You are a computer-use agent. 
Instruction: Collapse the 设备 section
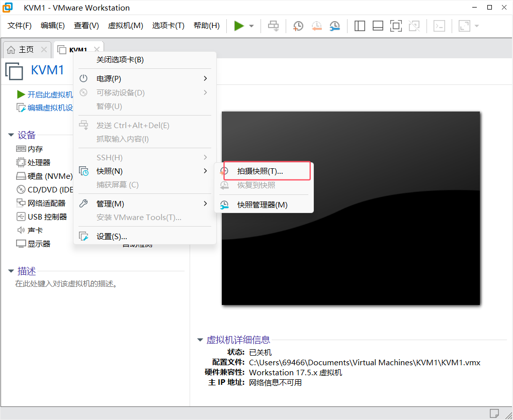click(x=11, y=135)
